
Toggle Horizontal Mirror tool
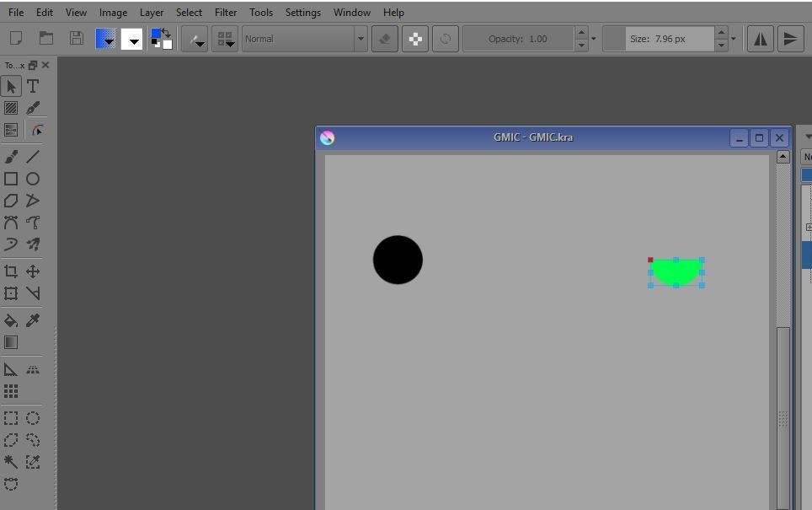pos(761,39)
